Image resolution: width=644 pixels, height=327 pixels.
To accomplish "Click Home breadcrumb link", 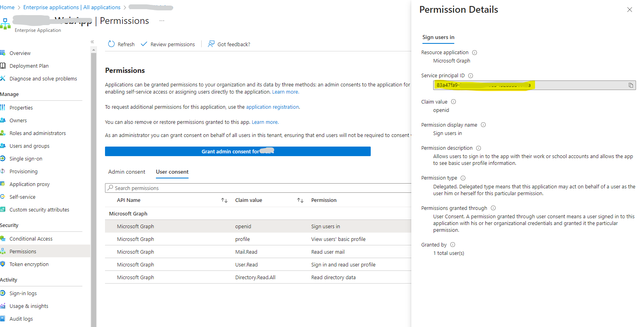I will [x=7, y=7].
